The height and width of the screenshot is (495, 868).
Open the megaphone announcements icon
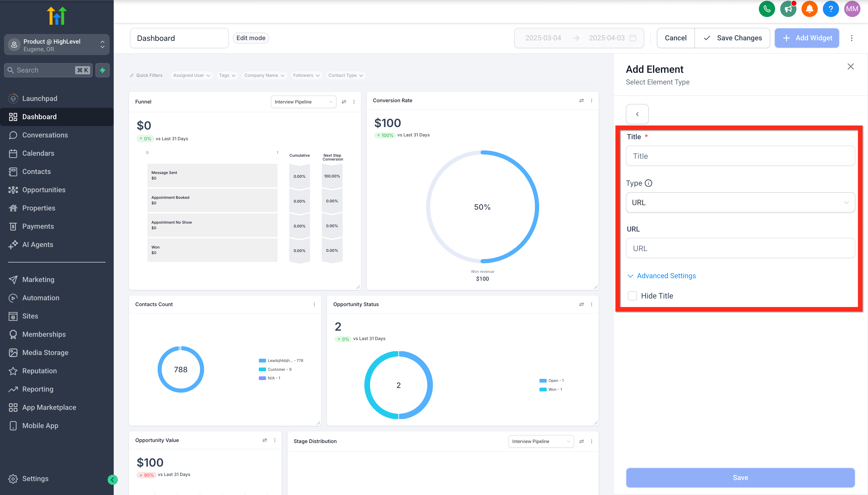pyautogui.click(x=788, y=9)
